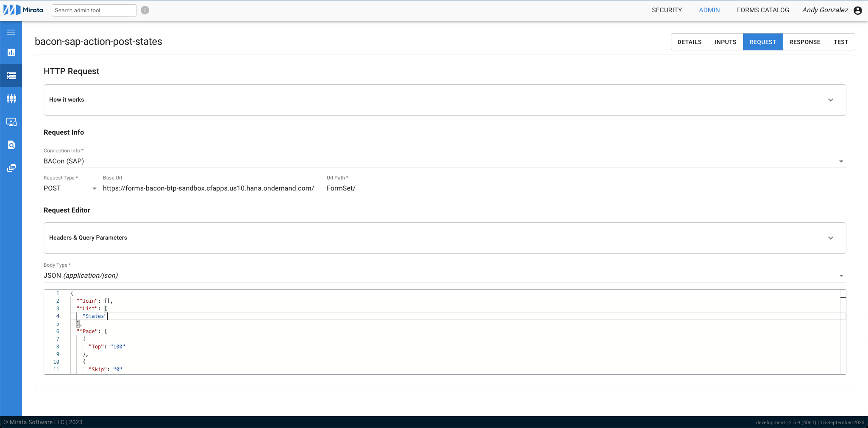Click the info icon beside search

pyautogui.click(x=145, y=10)
